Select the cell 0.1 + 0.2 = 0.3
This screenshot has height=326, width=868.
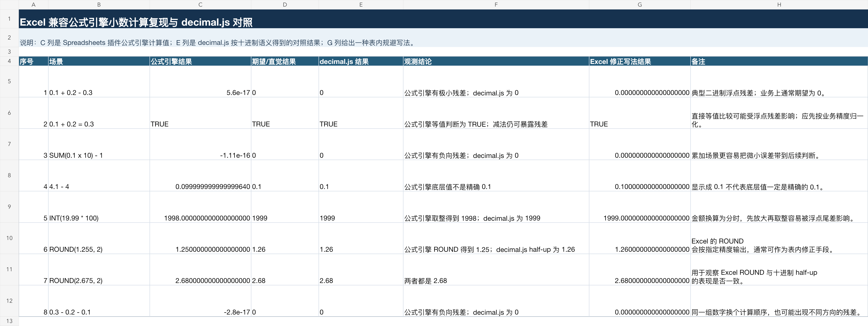99,113
